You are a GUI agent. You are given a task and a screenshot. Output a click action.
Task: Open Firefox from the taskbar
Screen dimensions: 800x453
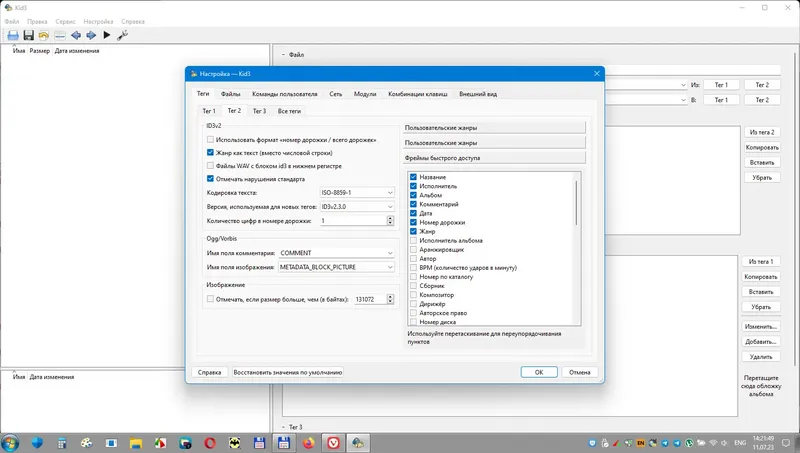[309, 443]
